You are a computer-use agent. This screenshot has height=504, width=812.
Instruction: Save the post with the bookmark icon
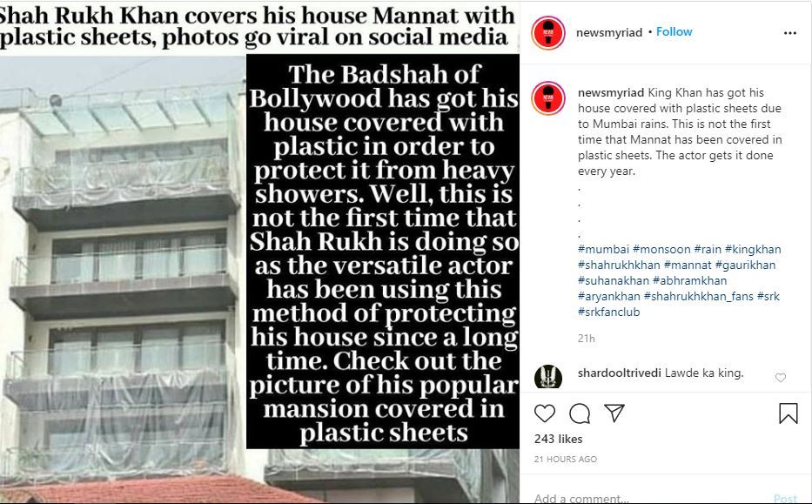pos(789,413)
